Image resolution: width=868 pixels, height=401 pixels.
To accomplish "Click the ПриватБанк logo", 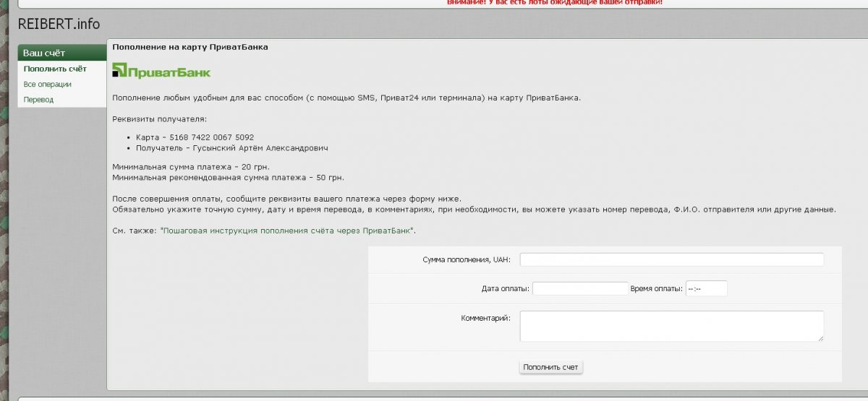I will [162, 71].
